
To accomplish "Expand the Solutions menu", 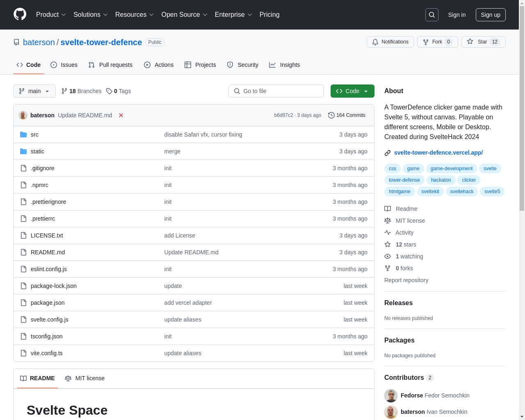I will point(91,15).
